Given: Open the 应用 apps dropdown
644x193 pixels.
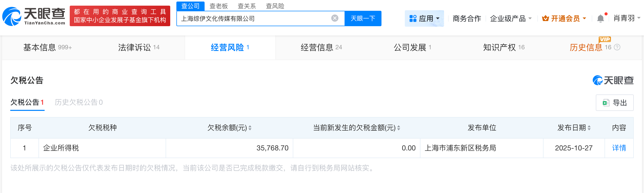Looking at the screenshot, I should 424,18.
